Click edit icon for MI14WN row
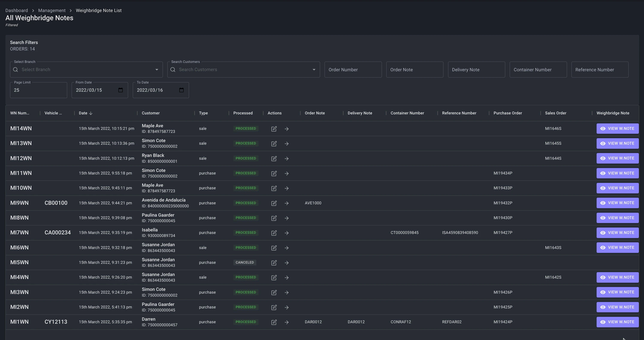This screenshot has height=340, width=644. 274,129
